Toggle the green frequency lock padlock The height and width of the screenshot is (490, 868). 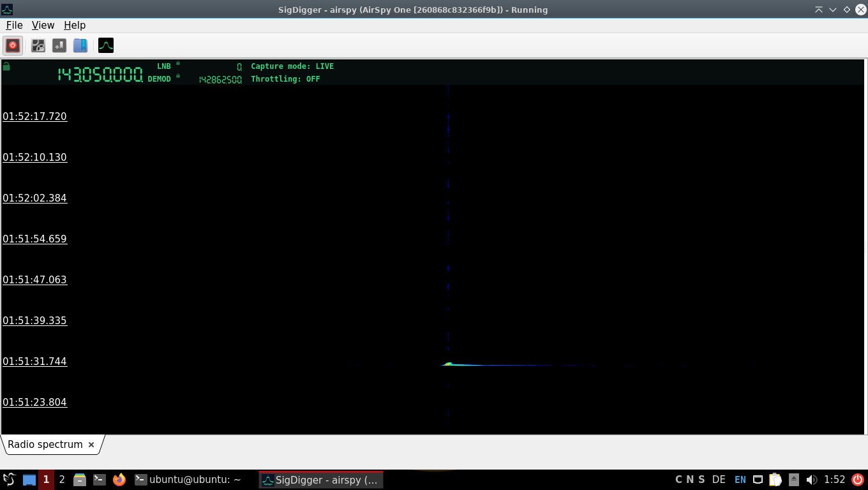click(6, 66)
